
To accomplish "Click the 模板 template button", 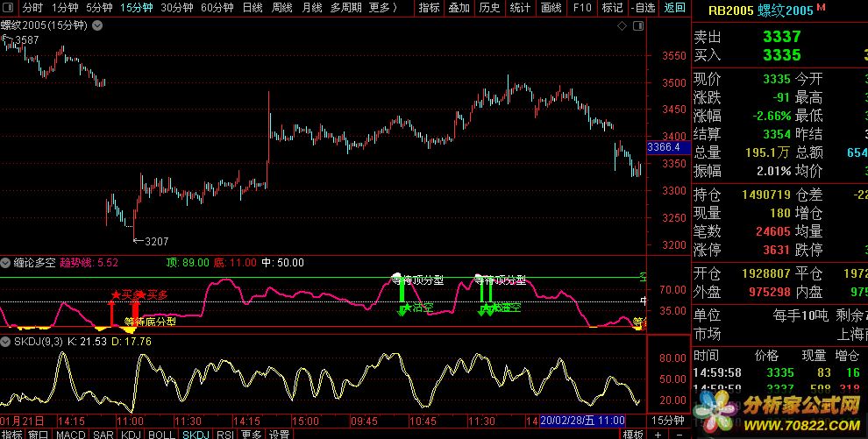I will (632, 434).
